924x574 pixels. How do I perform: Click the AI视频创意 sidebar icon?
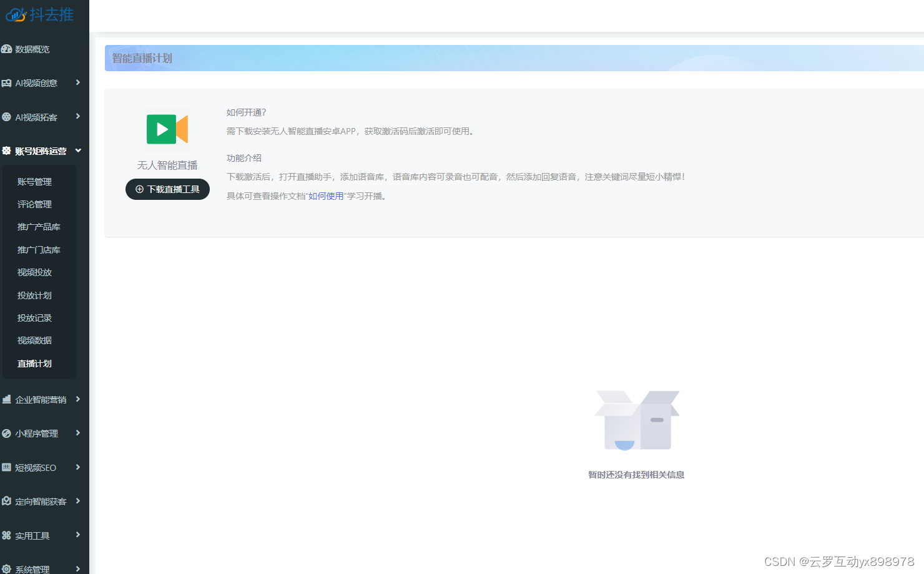point(7,83)
